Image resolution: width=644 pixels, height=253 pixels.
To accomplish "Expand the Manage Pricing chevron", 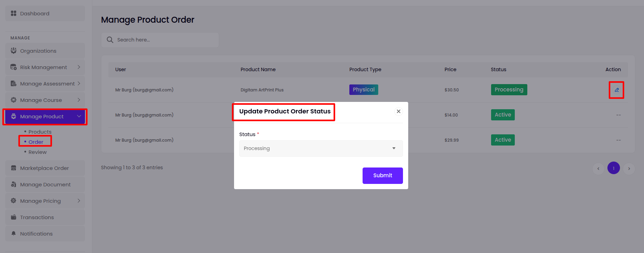I will click(79, 201).
